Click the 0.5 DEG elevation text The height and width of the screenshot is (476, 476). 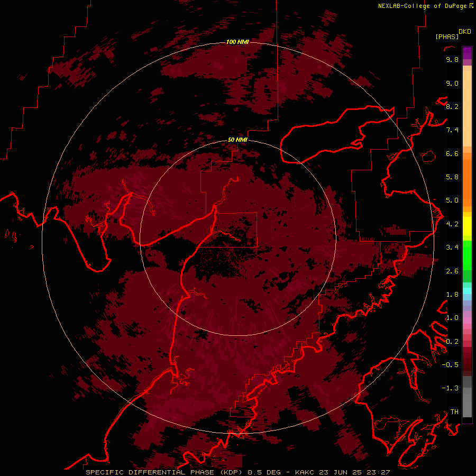point(265,472)
